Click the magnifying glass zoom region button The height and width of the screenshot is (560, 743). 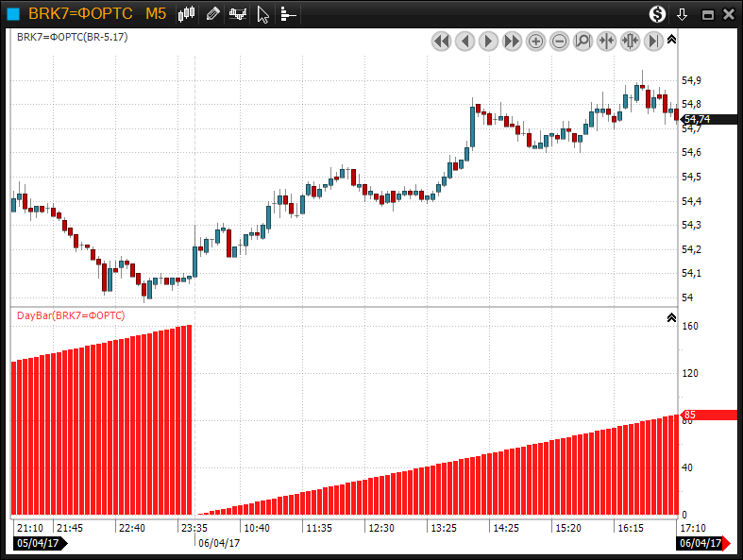(583, 41)
